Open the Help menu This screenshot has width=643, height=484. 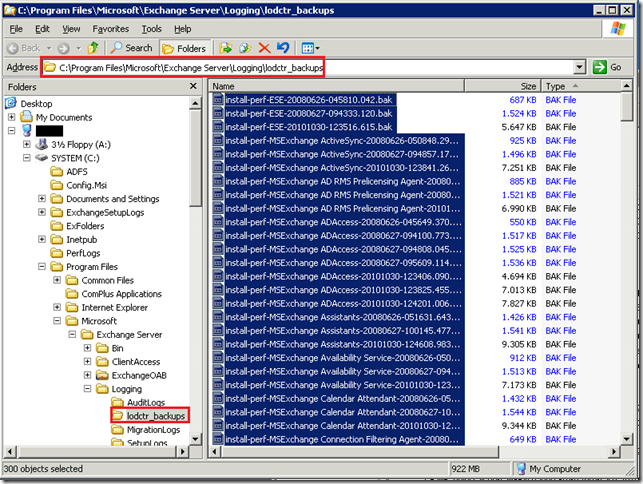click(x=182, y=29)
